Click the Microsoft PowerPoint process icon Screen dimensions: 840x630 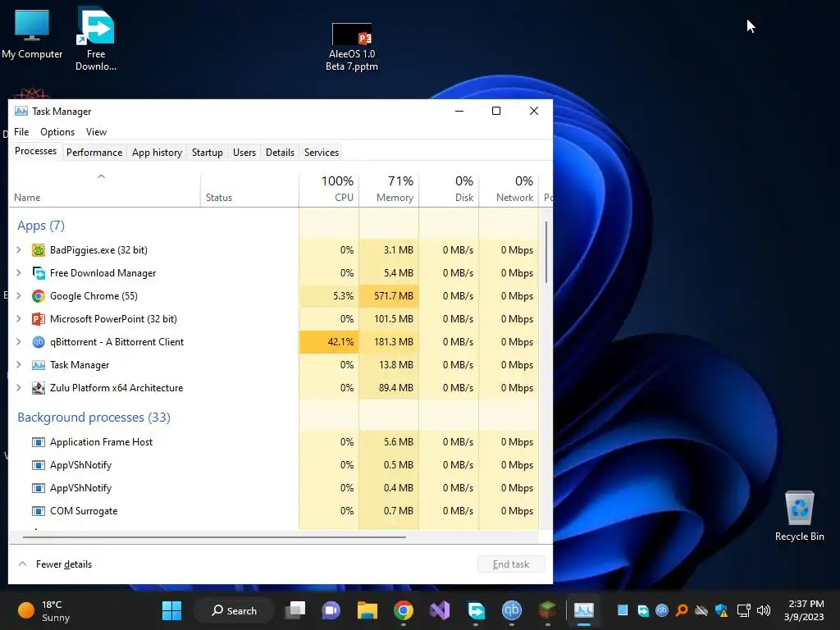click(38, 319)
